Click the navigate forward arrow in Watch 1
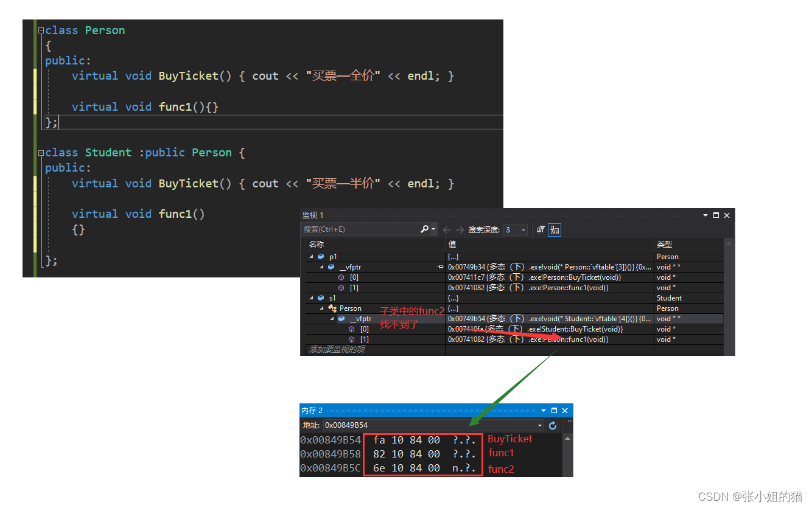This screenshot has width=812, height=508. pos(460,230)
